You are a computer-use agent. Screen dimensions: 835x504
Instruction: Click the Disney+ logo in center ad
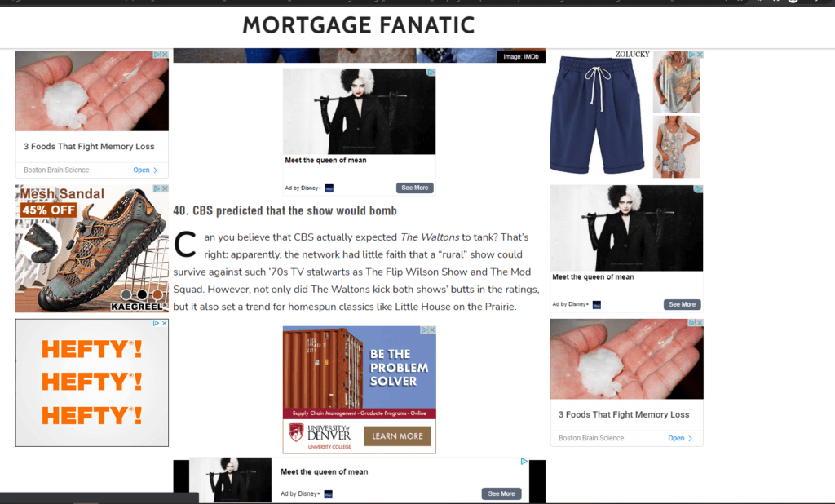pyautogui.click(x=329, y=188)
